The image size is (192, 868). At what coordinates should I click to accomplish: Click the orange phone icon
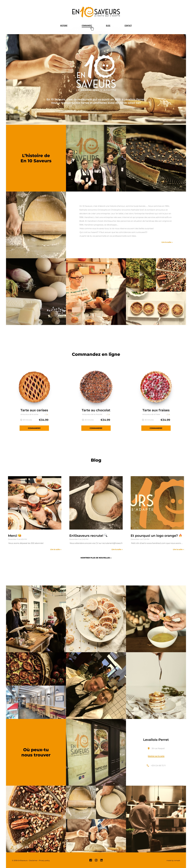(148, 765)
